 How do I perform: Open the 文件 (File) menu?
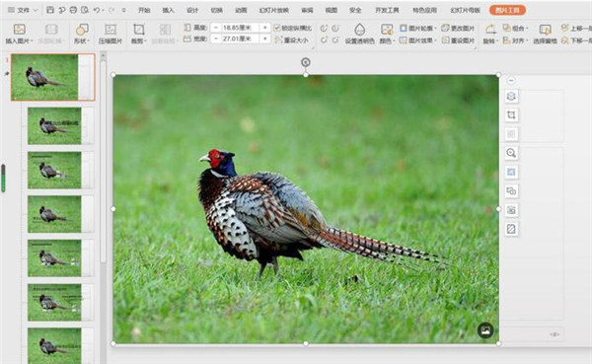[x=23, y=10]
